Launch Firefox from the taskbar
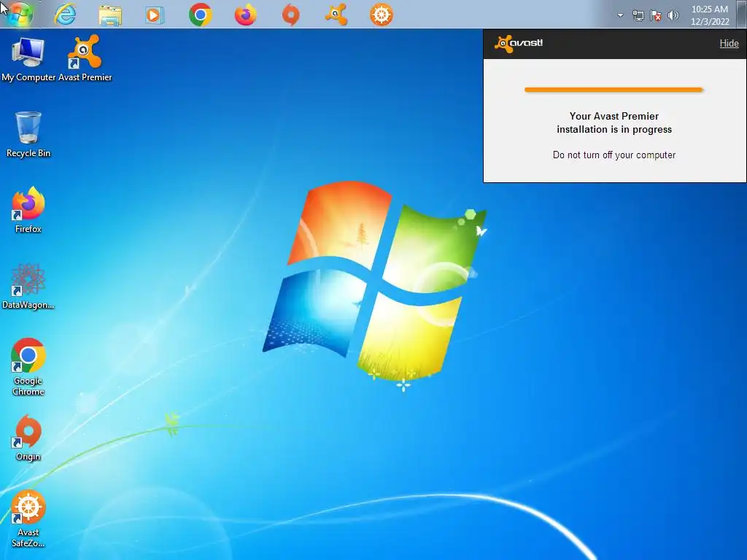 (x=245, y=15)
